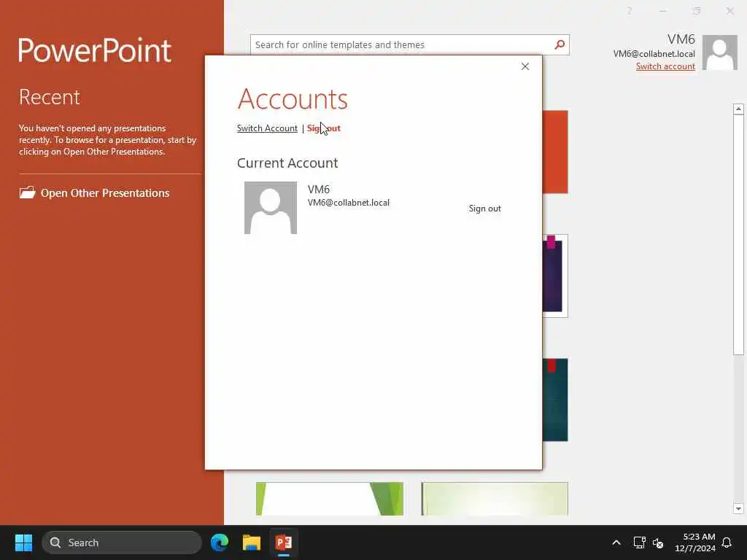Click VM6 name in top right header
Screen dimensions: 747x560
point(681,39)
